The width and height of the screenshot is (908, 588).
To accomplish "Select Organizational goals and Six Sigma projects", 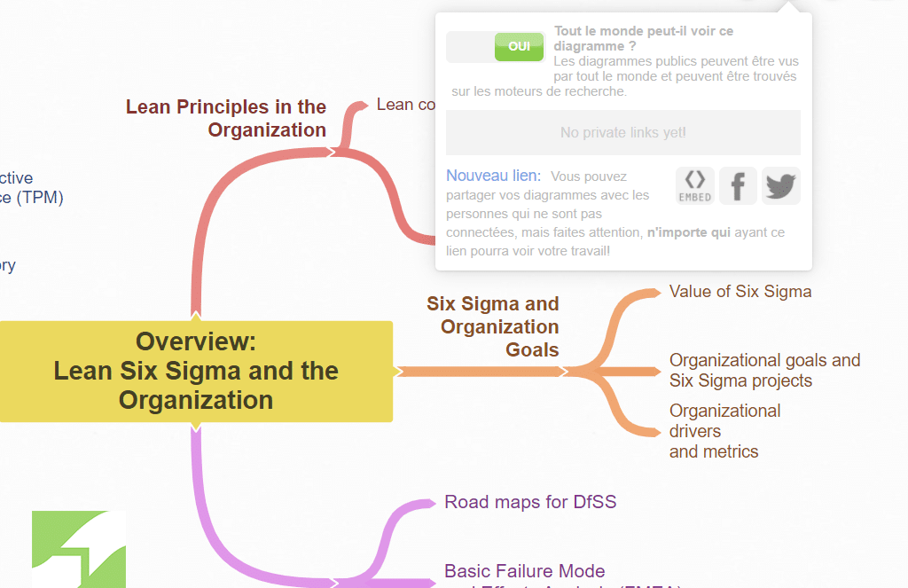I will 764,371.
